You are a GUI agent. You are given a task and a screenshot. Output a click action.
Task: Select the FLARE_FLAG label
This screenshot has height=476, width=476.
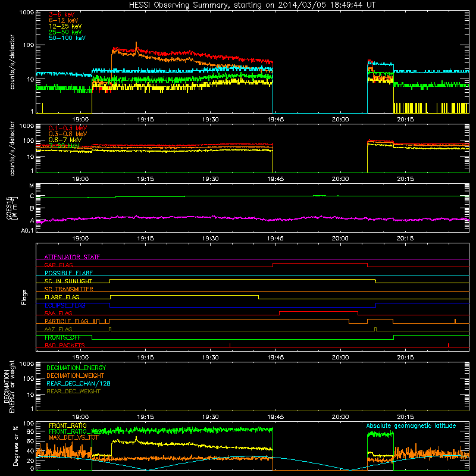pyautogui.click(x=62, y=297)
